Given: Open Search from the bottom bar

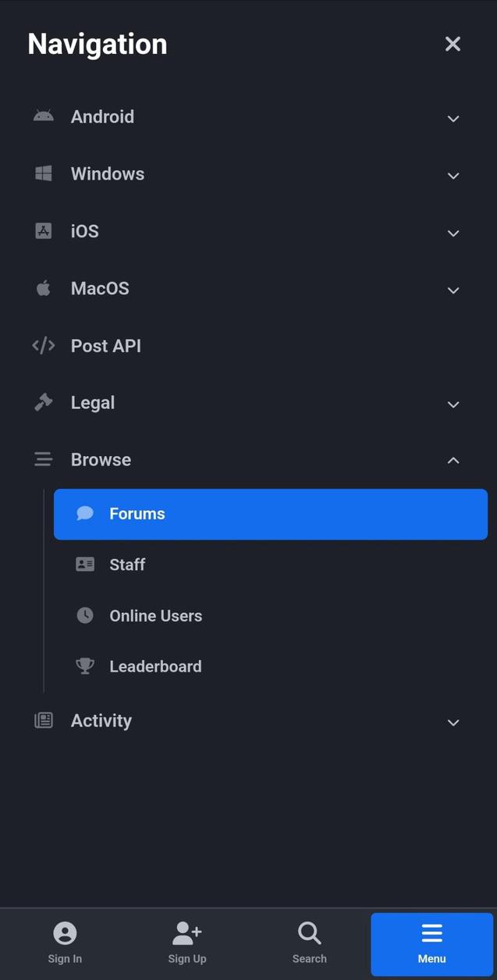Looking at the screenshot, I should [309, 943].
